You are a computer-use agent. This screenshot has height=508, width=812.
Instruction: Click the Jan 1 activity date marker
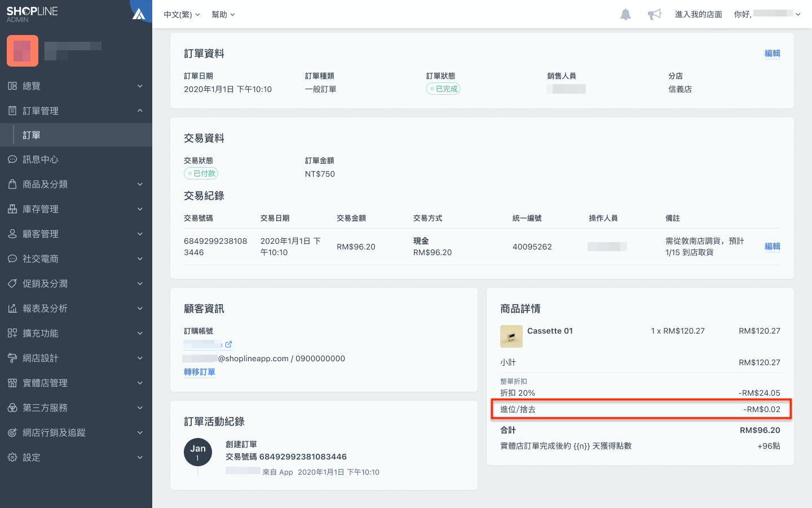[x=198, y=452]
